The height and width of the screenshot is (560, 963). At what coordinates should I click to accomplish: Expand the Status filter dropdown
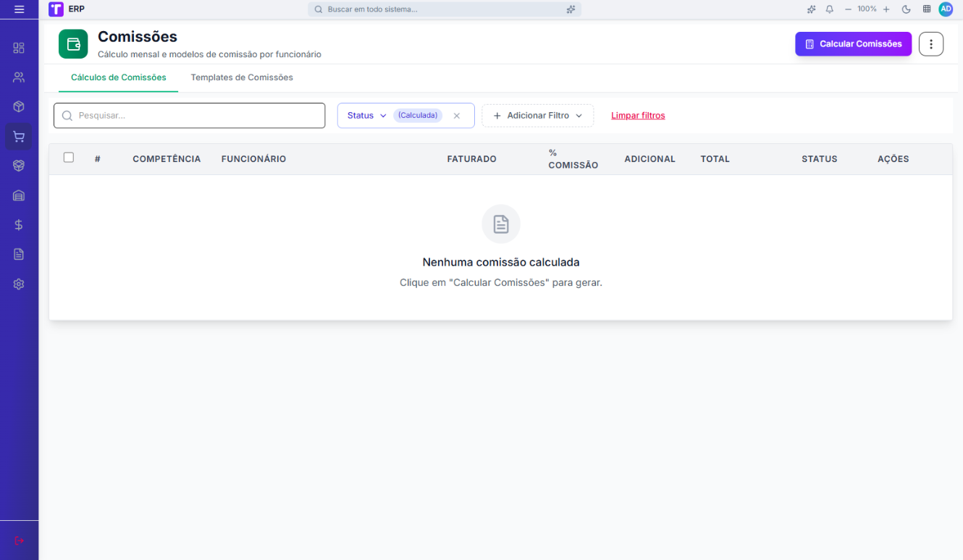[x=367, y=116]
